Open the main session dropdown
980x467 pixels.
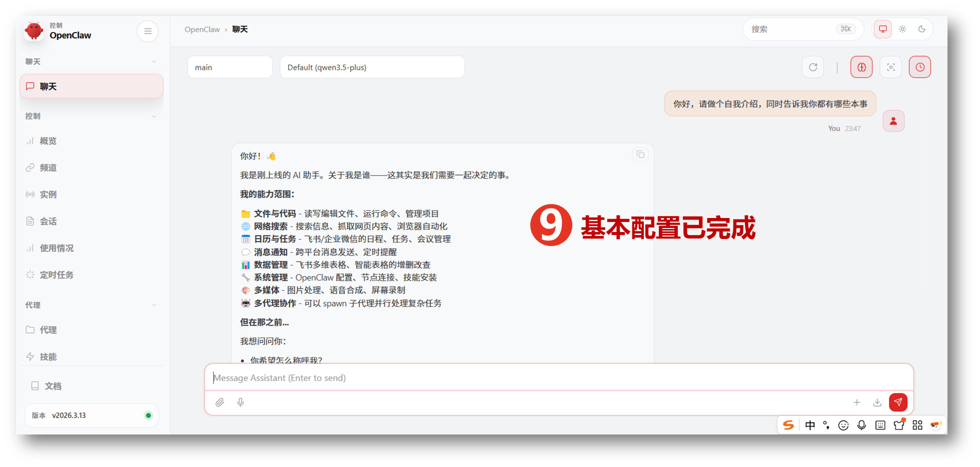[230, 67]
